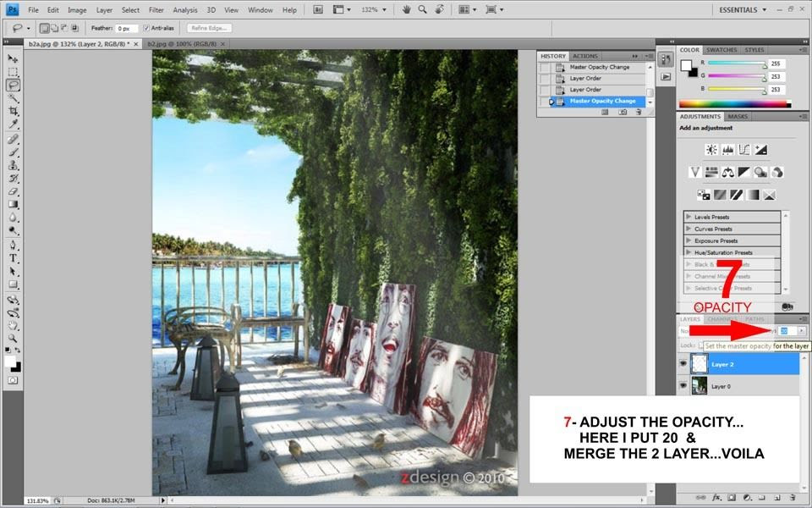Click the foreground color swatch in Color panel
The height and width of the screenshot is (508, 812).
pos(686,65)
